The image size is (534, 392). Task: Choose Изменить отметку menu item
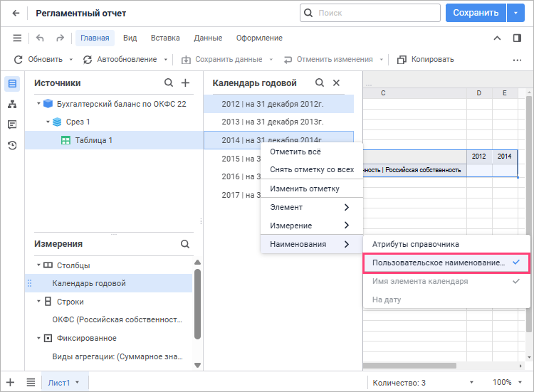312,189
